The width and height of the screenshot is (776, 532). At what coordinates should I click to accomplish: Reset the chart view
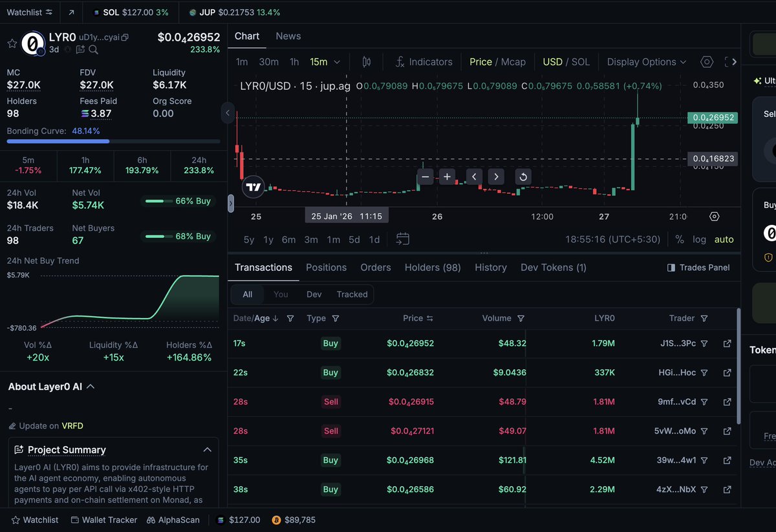(x=523, y=176)
